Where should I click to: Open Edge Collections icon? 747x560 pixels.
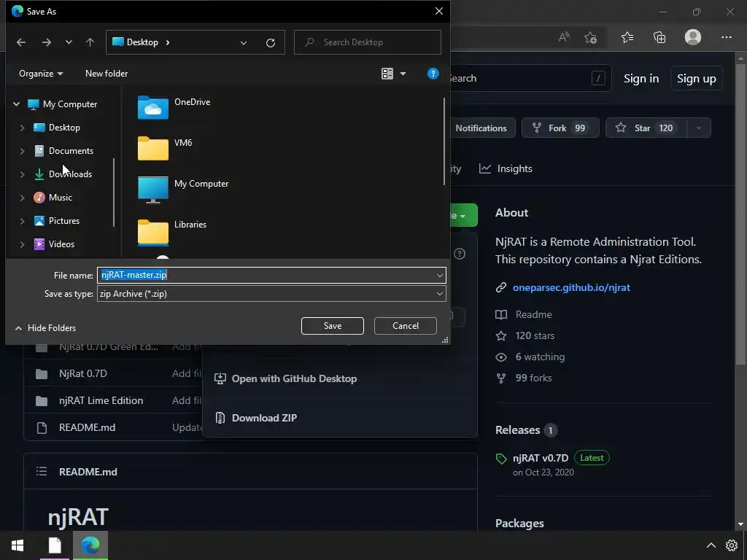pyautogui.click(x=659, y=37)
